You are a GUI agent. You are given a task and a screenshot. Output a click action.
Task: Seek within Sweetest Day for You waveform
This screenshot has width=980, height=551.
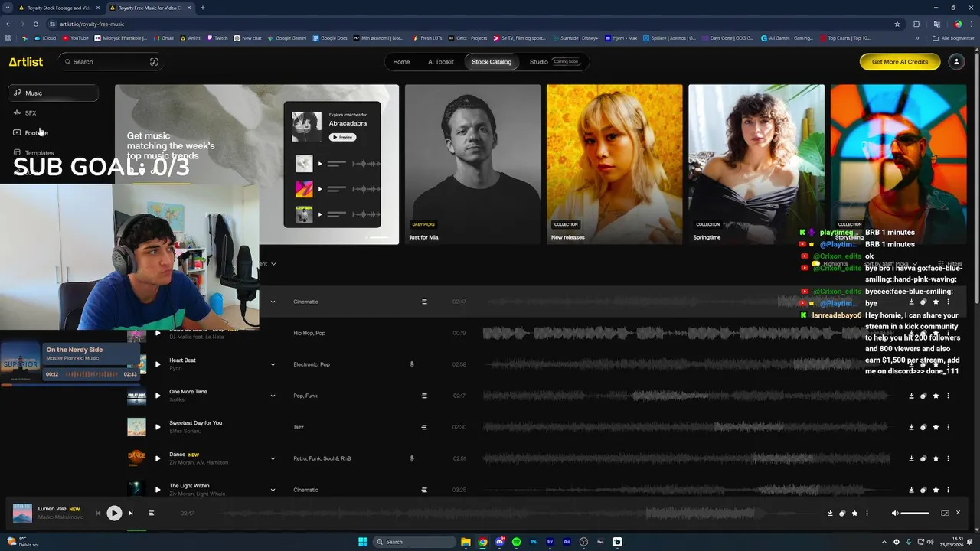[x=686, y=427]
